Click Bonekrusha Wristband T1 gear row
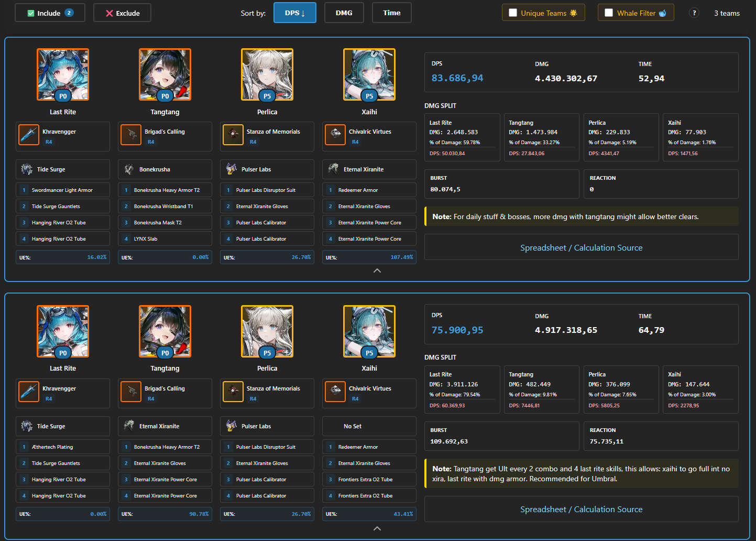 pyautogui.click(x=165, y=206)
